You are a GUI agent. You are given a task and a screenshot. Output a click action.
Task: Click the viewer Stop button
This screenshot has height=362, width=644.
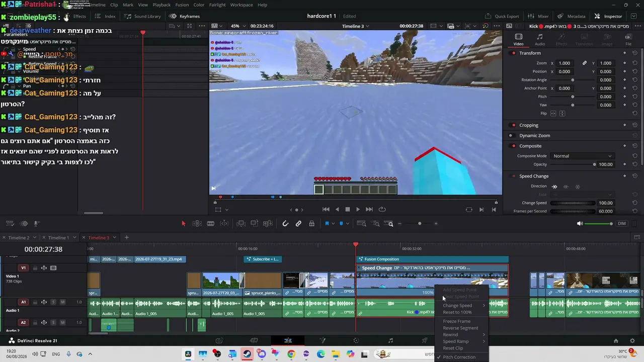(347, 209)
